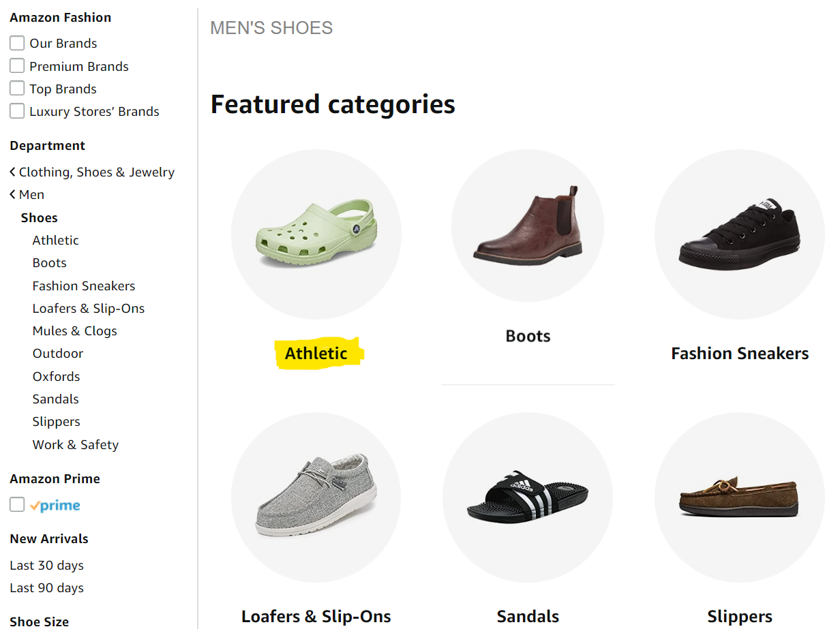Click the Prime logo filter
The width and height of the screenshot is (840, 629).
tap(55, 506)
